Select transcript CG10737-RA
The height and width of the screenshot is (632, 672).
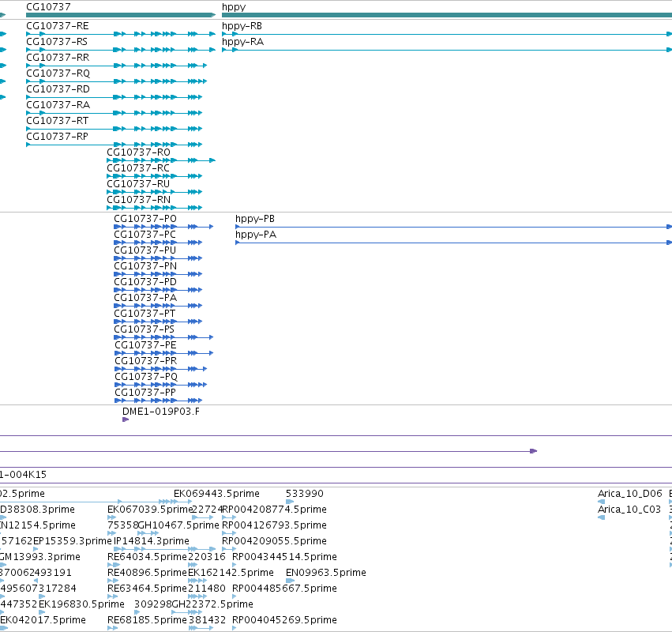(58, 105)
